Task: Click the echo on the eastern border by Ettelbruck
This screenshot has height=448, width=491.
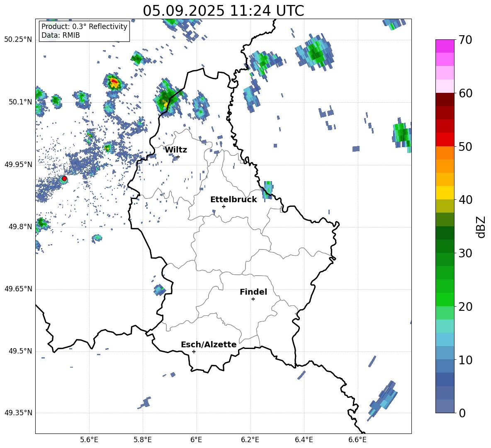Action: coord(268,189)
